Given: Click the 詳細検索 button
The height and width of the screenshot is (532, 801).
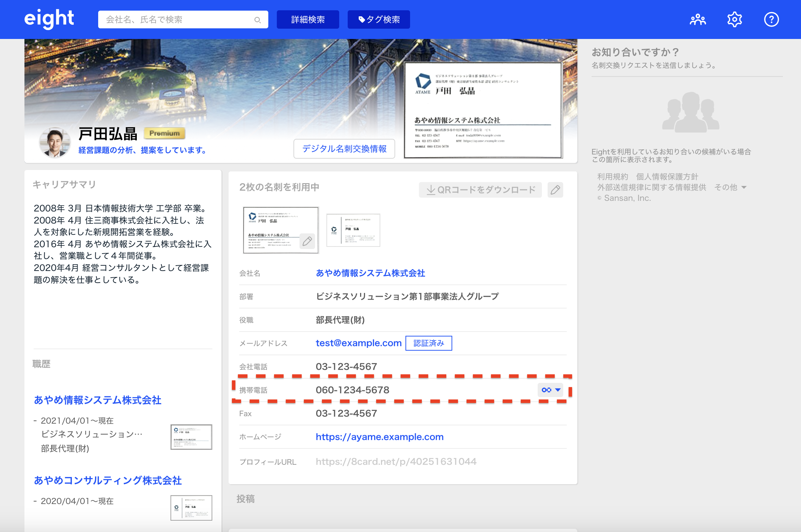Looking at the screenshot, I should click(x=308, y=19).
